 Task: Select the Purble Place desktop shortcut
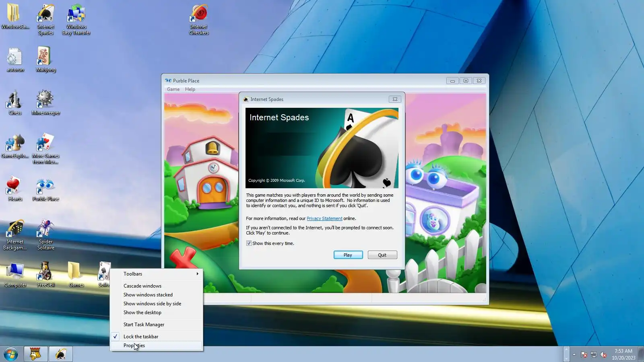click(45, 189)
